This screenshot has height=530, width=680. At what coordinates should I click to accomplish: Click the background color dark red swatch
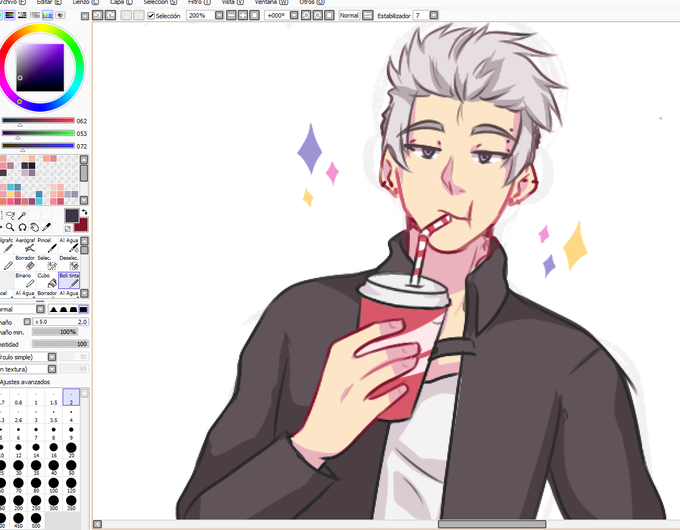click(x=81, y=225)
